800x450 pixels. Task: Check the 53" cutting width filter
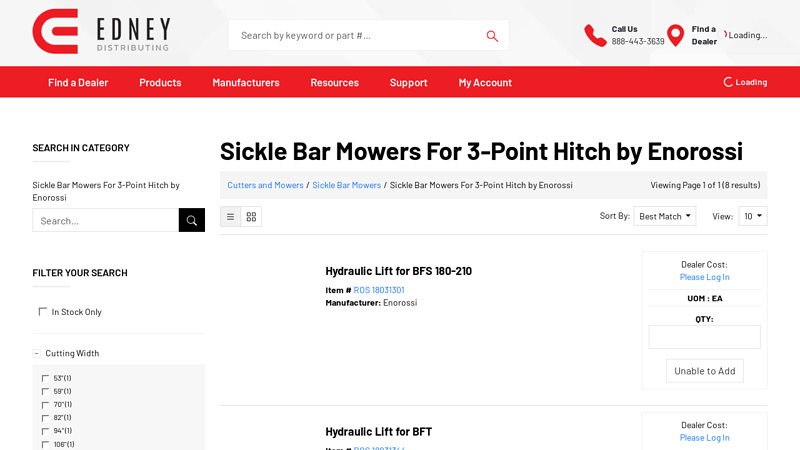[x=45, y=378]
